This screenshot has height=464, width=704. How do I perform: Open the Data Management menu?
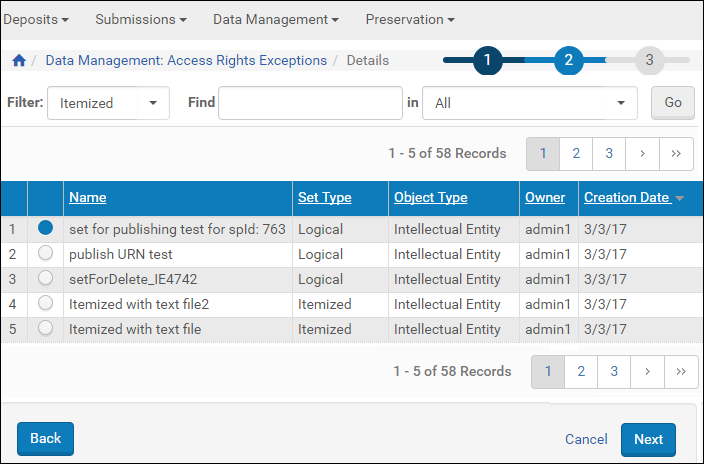click(275, 20)
